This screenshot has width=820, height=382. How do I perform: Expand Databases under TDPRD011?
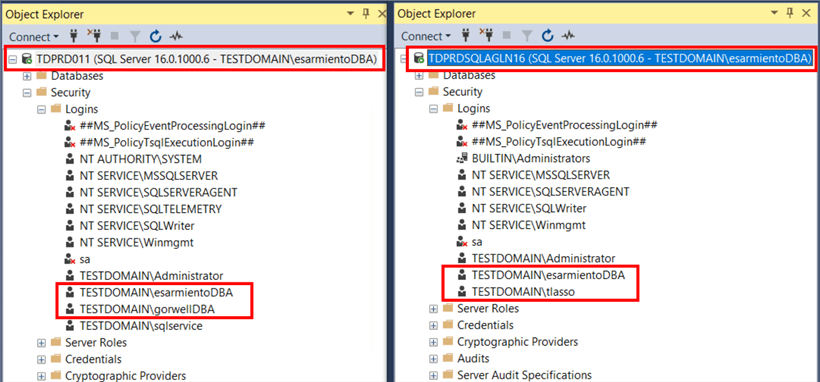pyautogui.click(x=27, y=76)
